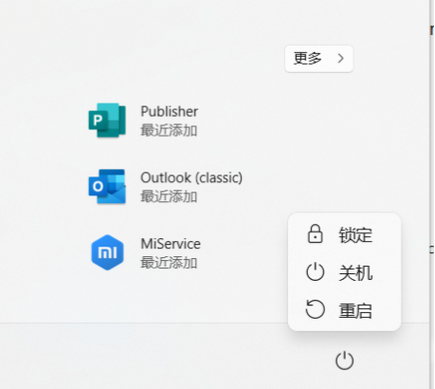Click the Publisher name label
This screenshot has height=389, width=435.
(169, 111)
